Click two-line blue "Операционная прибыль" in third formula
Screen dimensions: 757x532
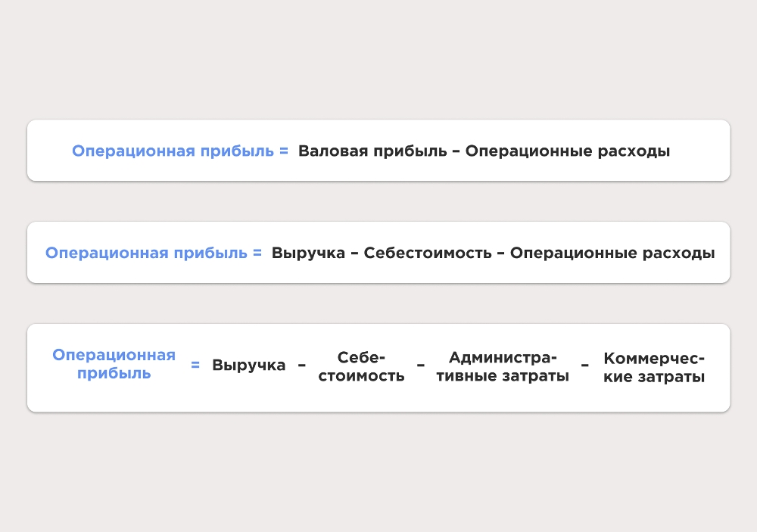click(114, 364)
